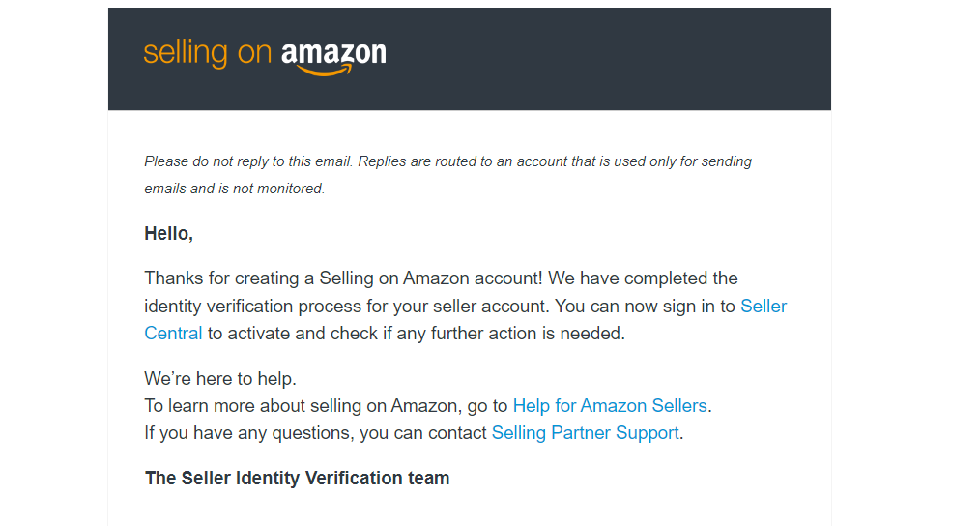The width and height of the screenshot is (980, 526).
Task: Click the 'Hello,' greeting heading
Action: 169,233
